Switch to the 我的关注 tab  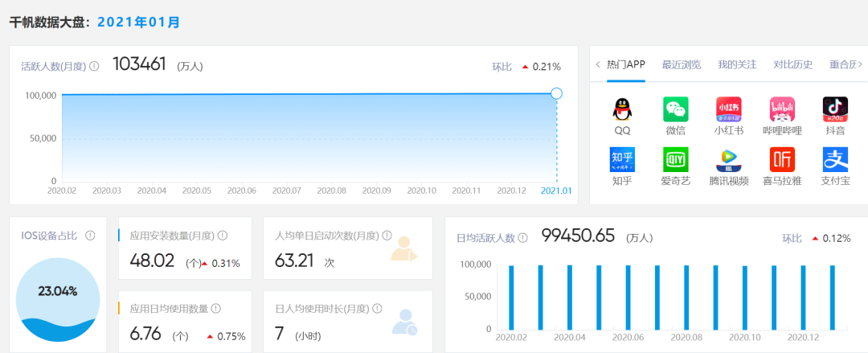click(x=737, y=65)
